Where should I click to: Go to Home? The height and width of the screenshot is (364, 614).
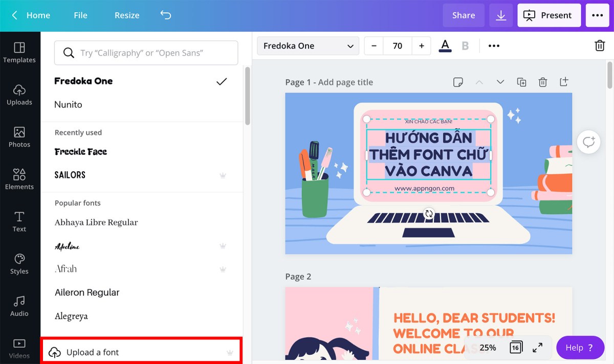coord(38,15)
